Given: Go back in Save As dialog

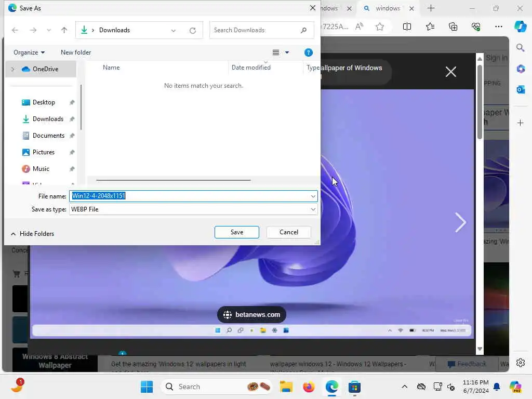Looking at the screenshot, I should tap(15, 30).
